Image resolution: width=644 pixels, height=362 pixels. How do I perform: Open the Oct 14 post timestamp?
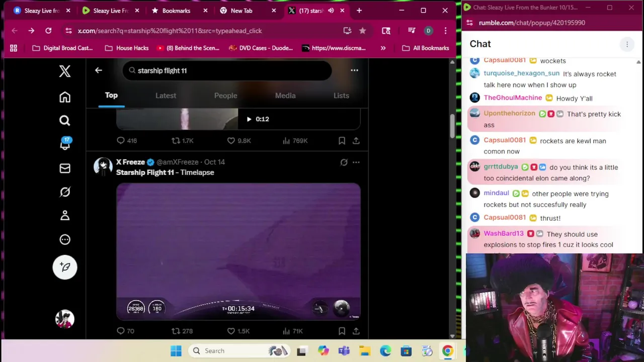[x=214, y=162]
